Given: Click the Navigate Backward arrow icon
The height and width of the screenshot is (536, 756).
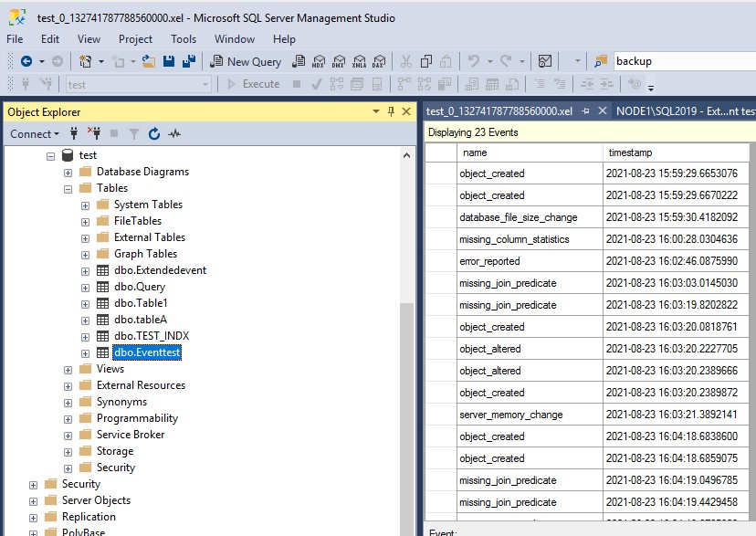Looking at the screenshot, I should [x=25, y=61].
